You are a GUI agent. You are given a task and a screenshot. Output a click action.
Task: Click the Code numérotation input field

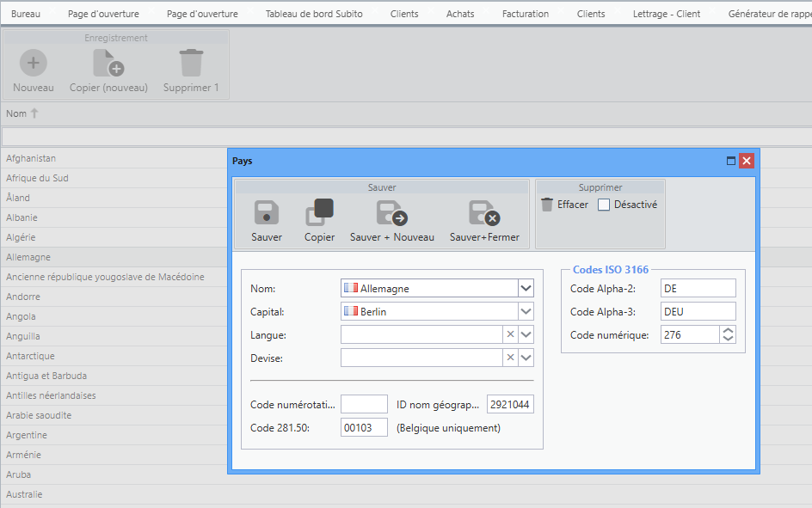364,404
